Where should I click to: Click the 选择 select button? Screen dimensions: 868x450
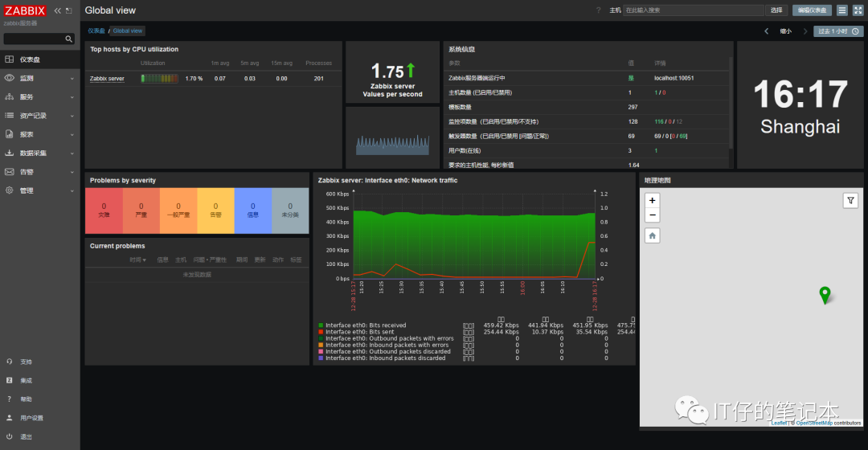pyautogui.click(x=776, y=10)
